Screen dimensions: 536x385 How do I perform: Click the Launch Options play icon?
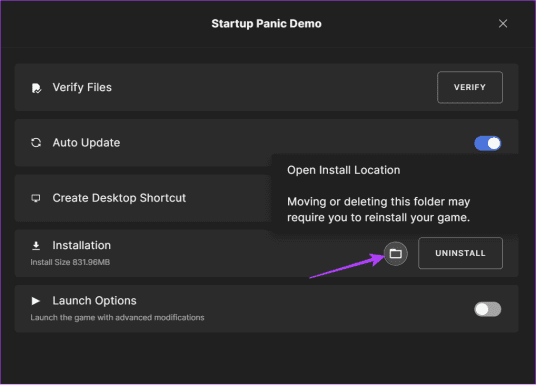pos(36,301)
